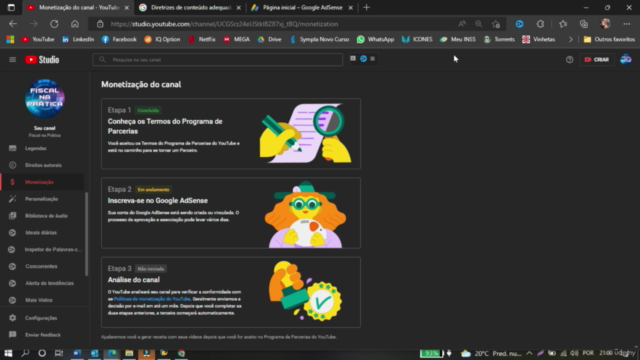
Task: Open Outros favoritos folder
Action: click(609, 39)
